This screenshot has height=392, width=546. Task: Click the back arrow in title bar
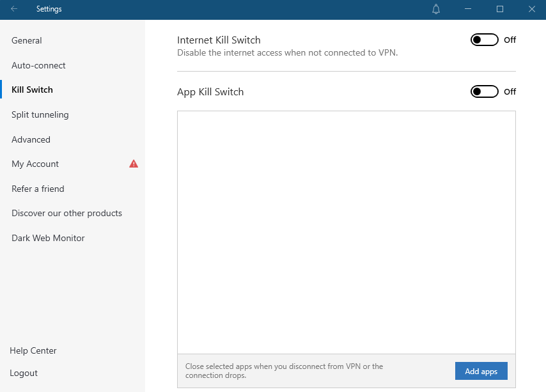point(14,9)
